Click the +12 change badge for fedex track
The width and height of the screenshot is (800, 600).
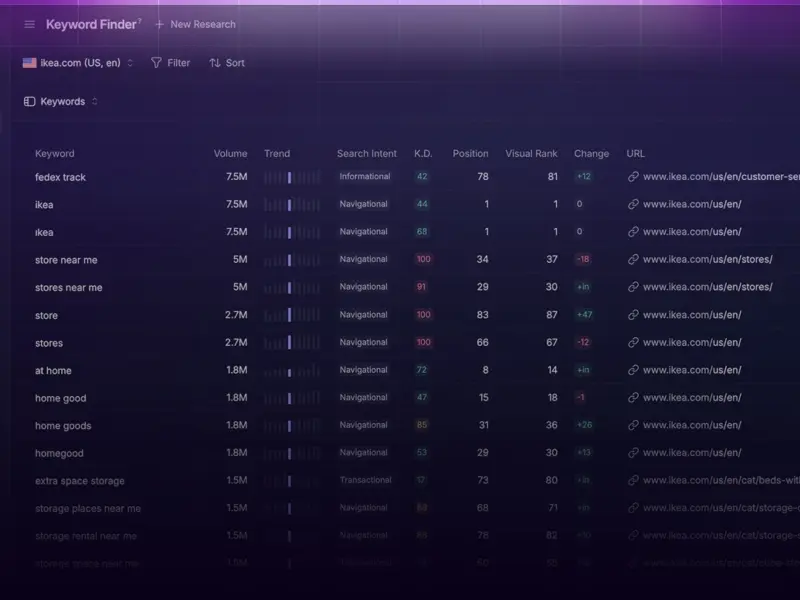[x=584, y=177]
